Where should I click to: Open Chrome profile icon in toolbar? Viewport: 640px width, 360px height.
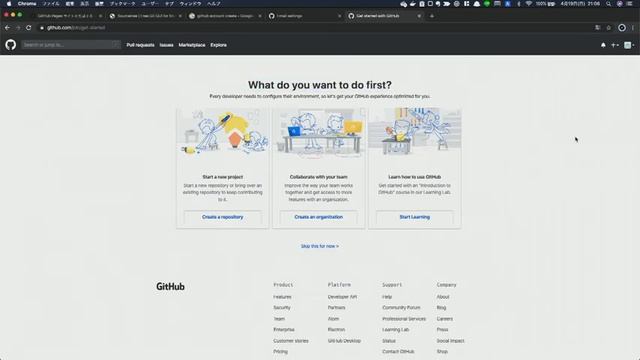point(622,28)
